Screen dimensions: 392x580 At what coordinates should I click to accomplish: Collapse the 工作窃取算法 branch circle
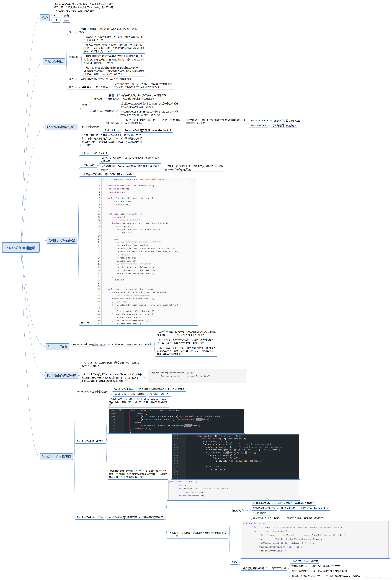[x=66, y=62]
